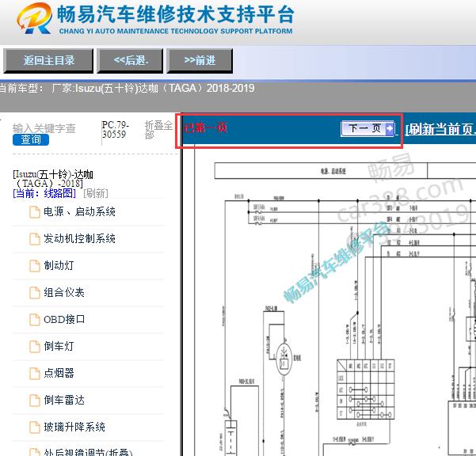This screenshot has height=456, width=476.
Task: Open OBD接口 tree entry
Action: click(64, 320)
